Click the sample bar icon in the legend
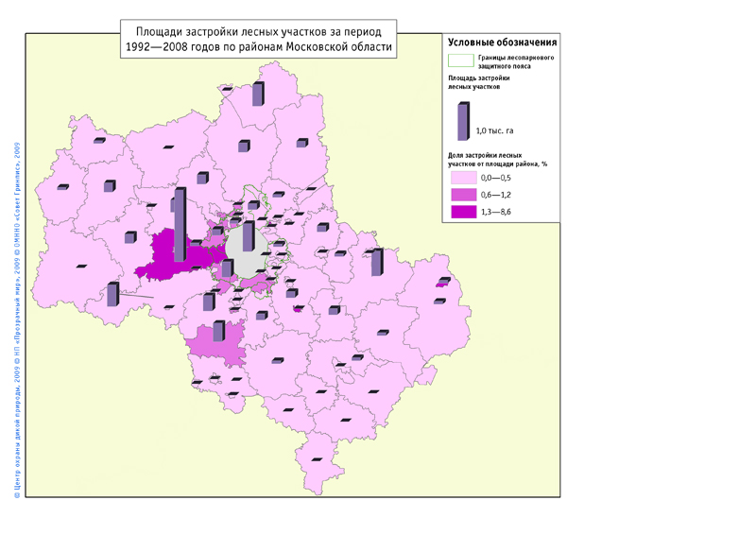Image resolution: width=756 pixels, height=535 pixels. [x=462, y=121]
